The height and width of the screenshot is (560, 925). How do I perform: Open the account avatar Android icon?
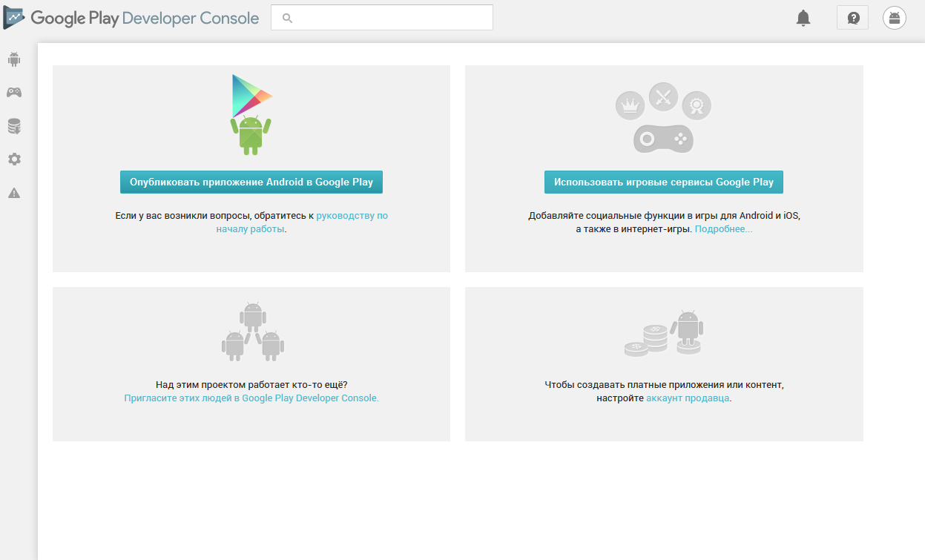tap(895, 18)
